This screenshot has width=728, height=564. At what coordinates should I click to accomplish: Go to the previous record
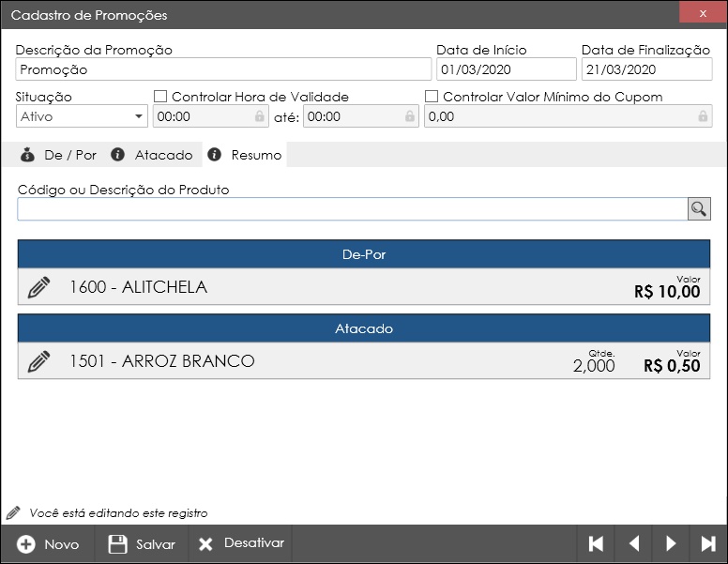click(634, 543)
